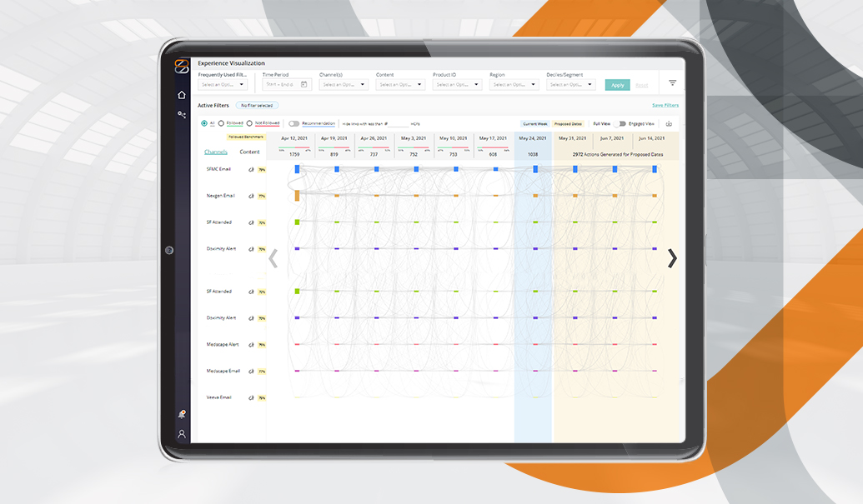Open the Home icon in sidebar
The image size is (863, 504).
(182, 95)
